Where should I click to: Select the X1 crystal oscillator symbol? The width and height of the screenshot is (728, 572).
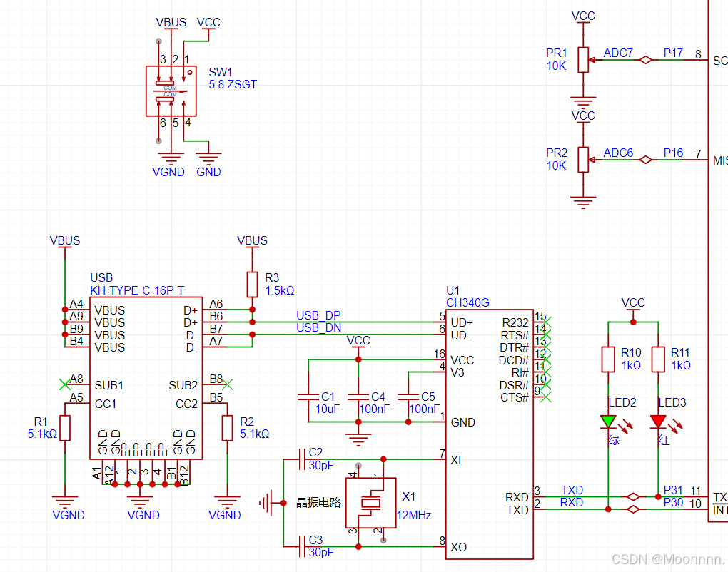coord(371,503)
